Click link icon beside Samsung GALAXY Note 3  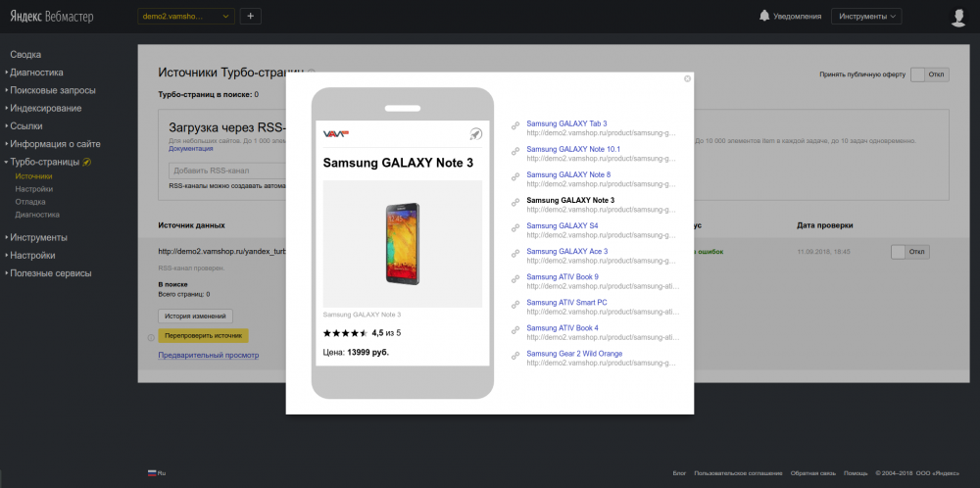coord(515,203)
